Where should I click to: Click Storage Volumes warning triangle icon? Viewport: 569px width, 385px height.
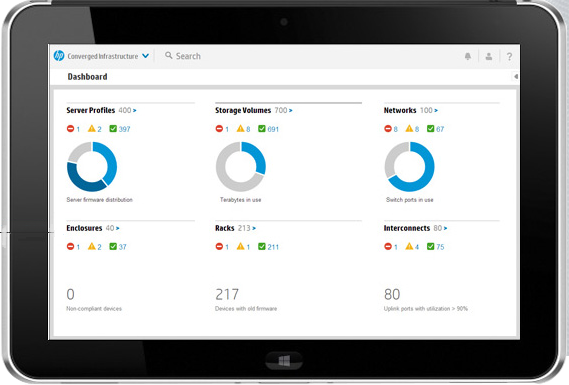tap(240, 128)
